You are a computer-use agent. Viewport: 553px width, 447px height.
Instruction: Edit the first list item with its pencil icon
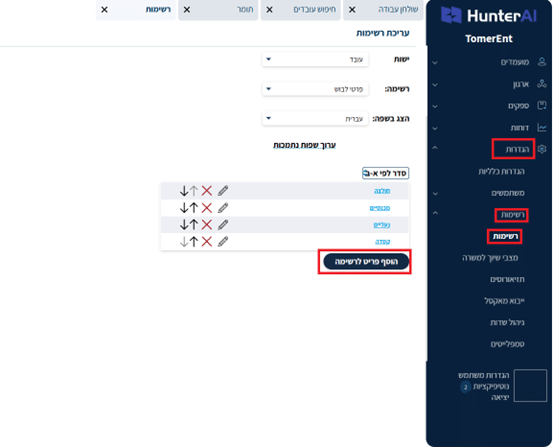[x=223, y=191]
